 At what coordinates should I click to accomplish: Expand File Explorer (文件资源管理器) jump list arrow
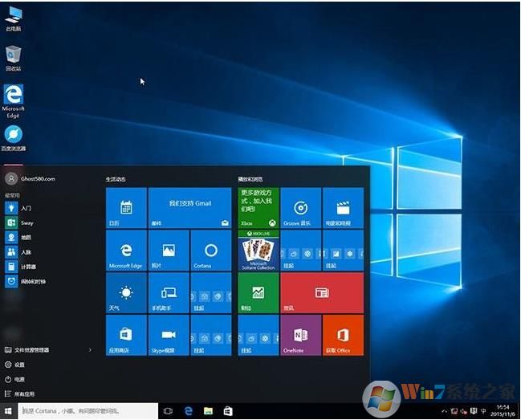click(90, 350)
